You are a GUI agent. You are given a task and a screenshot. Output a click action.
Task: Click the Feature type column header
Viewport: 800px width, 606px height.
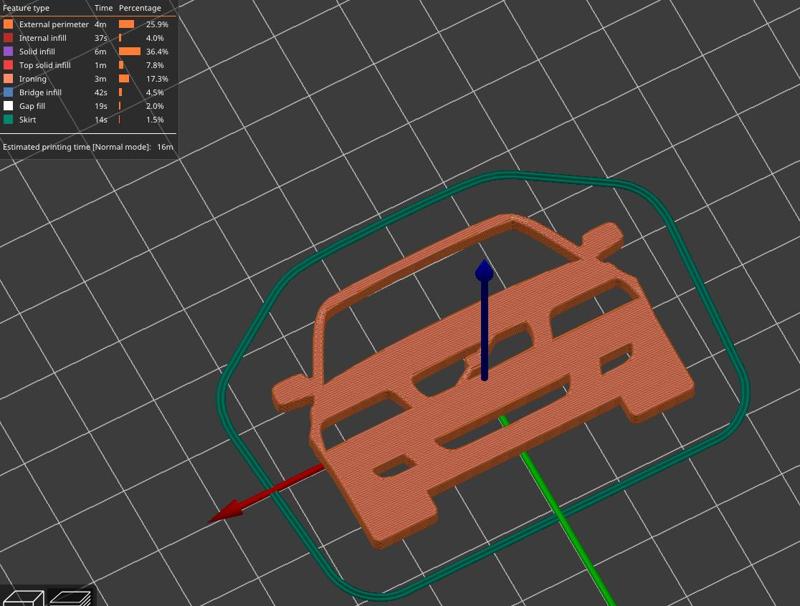[x=26, y=8]
